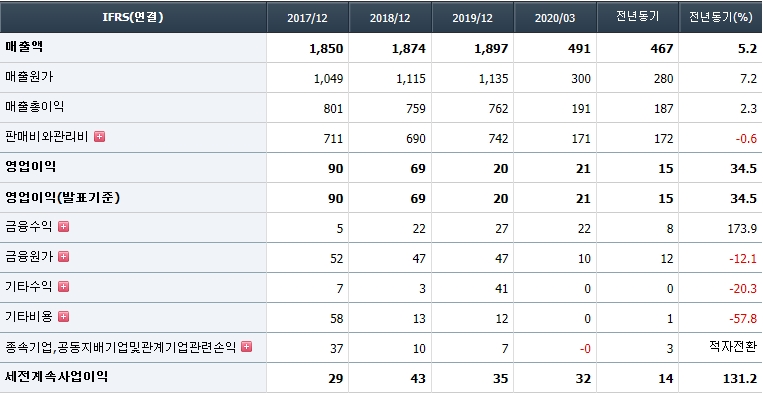Click the 300 매출원가 value
This screenshot has height=393, width=763.
(x=581, y=78)
